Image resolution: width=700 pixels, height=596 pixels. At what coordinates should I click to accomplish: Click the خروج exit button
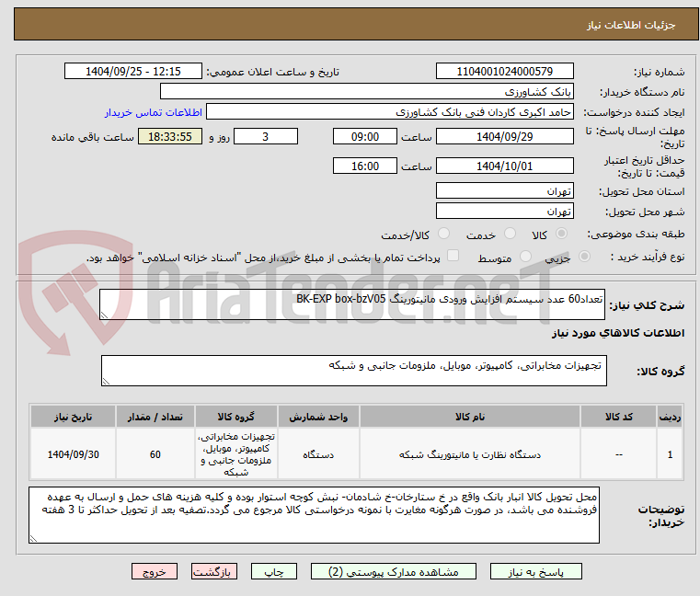[x=154, y=571]
